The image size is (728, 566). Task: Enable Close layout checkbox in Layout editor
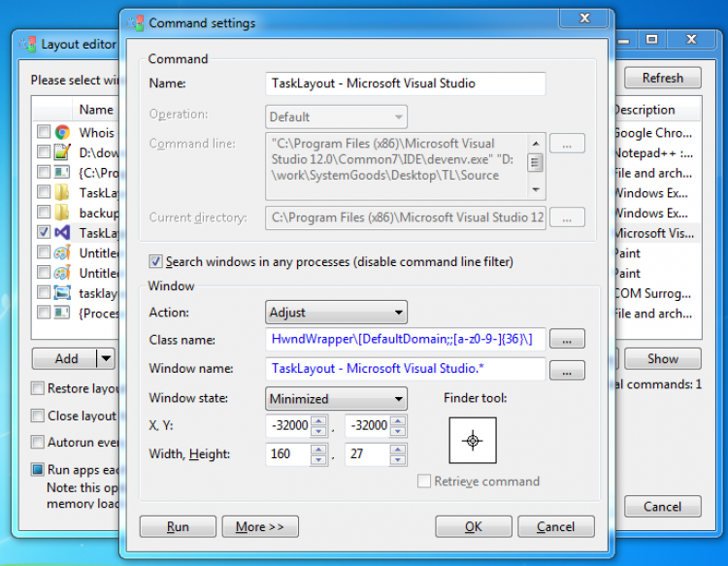coord(38,416)
